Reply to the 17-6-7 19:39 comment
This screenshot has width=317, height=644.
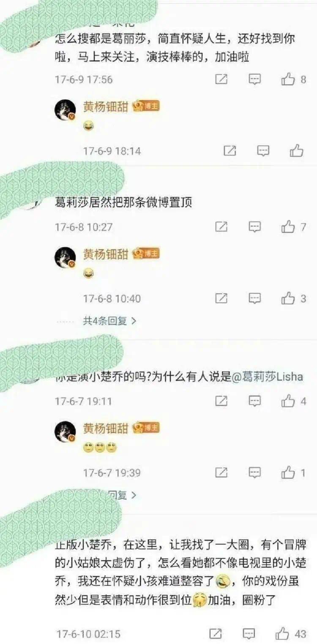(254, 472)
